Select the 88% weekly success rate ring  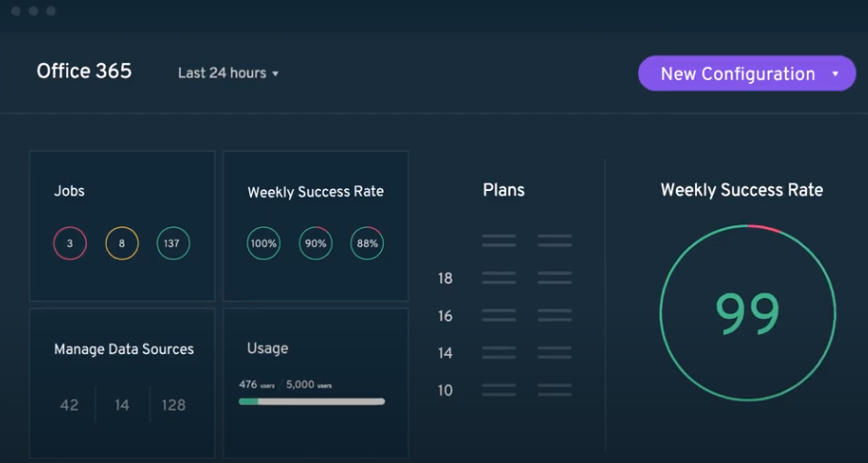(x=368, y=243)
